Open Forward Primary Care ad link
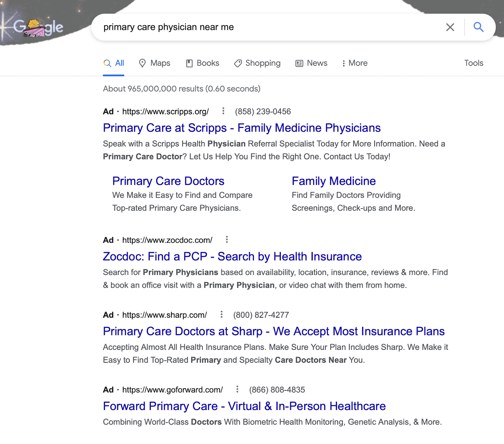504x444 pixels. [244, 406]
